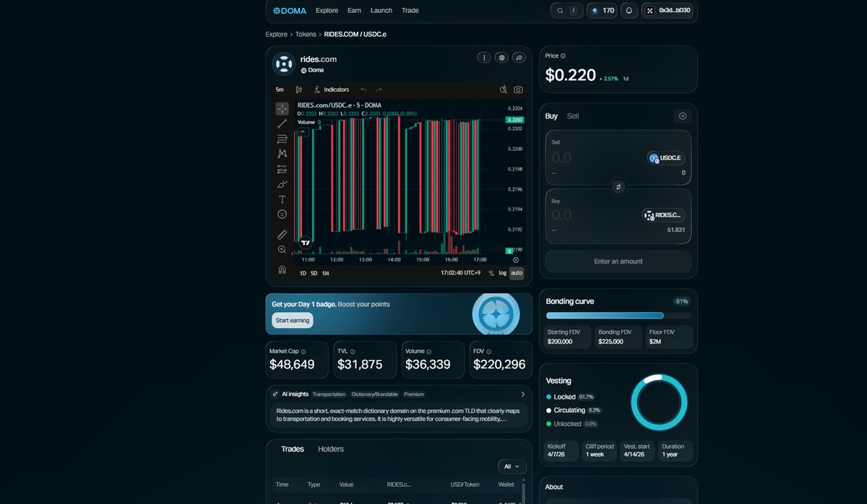Click the Start earning button

293,321
